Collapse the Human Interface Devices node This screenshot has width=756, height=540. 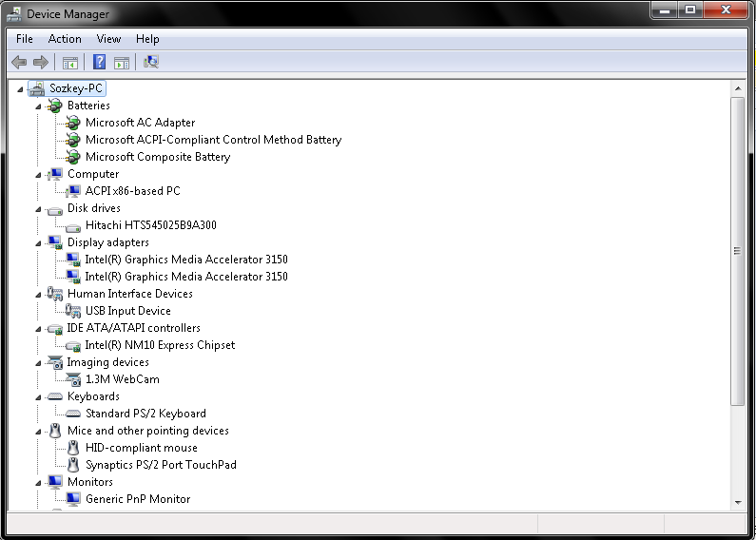click(x=39, y=295)
